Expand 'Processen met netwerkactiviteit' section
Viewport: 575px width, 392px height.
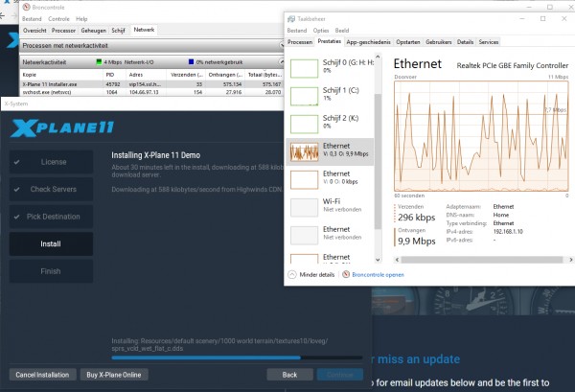[282, 45]
